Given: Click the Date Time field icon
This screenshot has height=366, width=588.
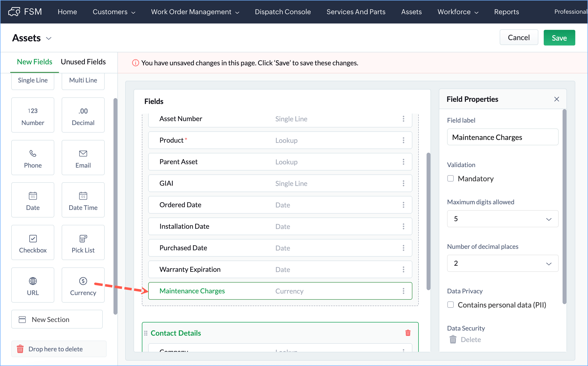Looking at the screenshot, I should [x=83, y=196].
